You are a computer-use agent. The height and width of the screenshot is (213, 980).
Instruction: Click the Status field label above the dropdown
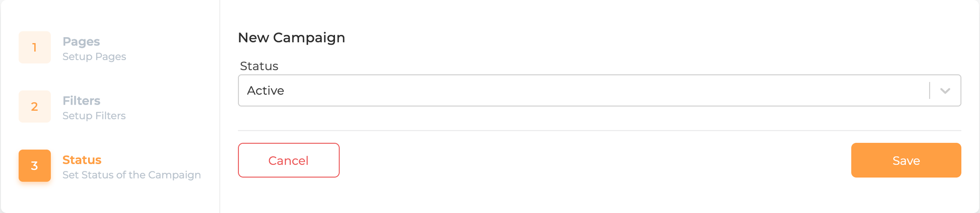pyautogui.click(x=259, y=66)
